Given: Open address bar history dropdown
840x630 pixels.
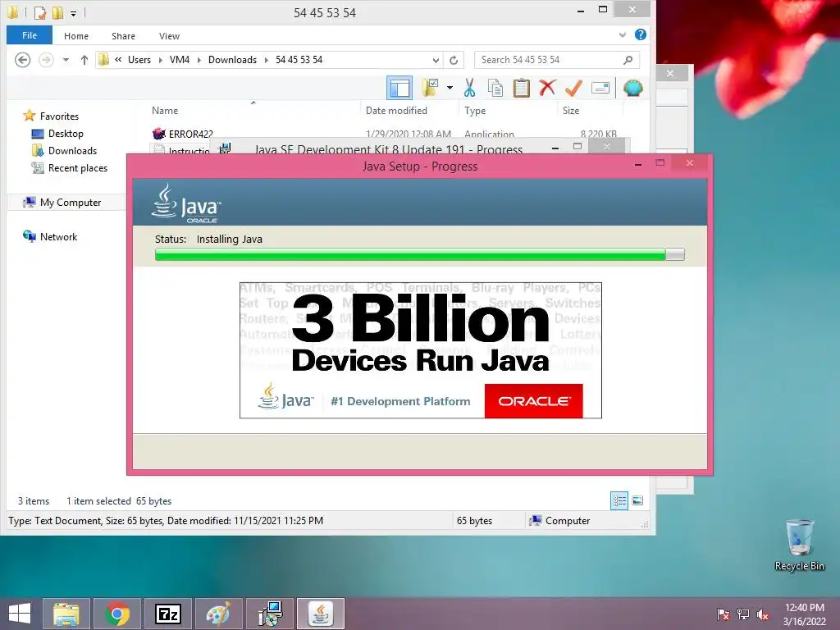Looking at the screenshot, I should (436, 60).
